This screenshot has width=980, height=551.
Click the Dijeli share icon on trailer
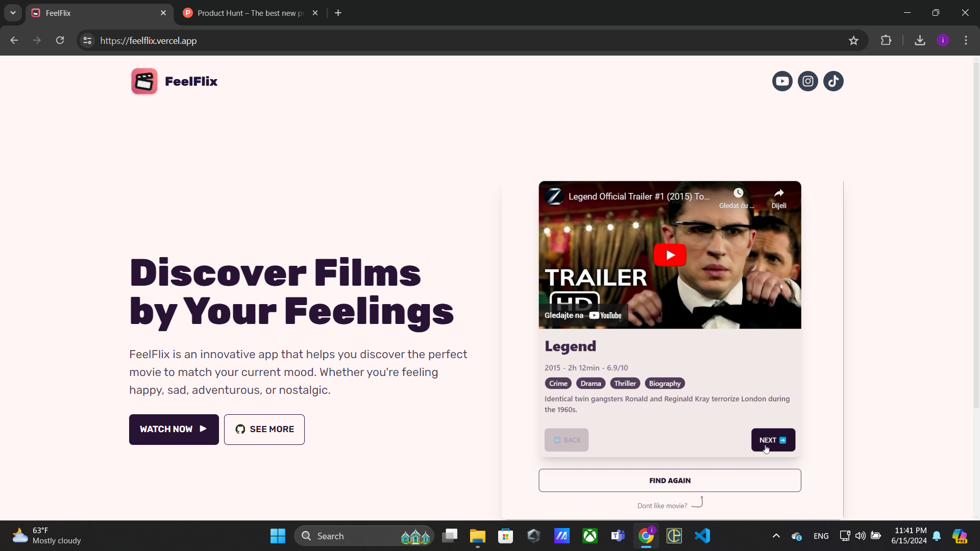[x=778, y=193]
